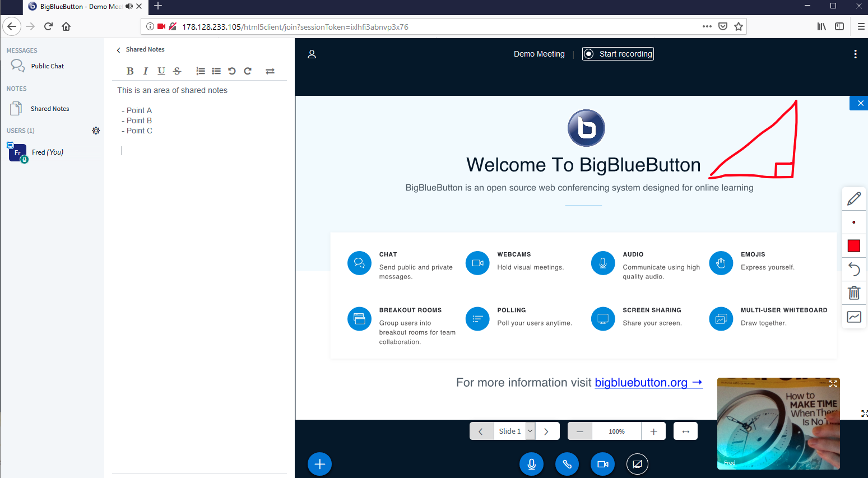This screenshot has width=868, height=478.
Task: Zoom in the slide with plus button
Action: coord(653,431)
